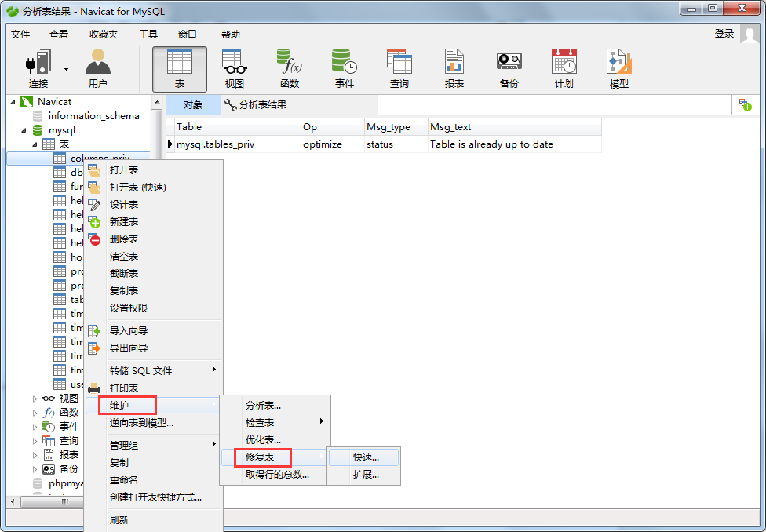Click the Table column header

(x=238, y=127)
